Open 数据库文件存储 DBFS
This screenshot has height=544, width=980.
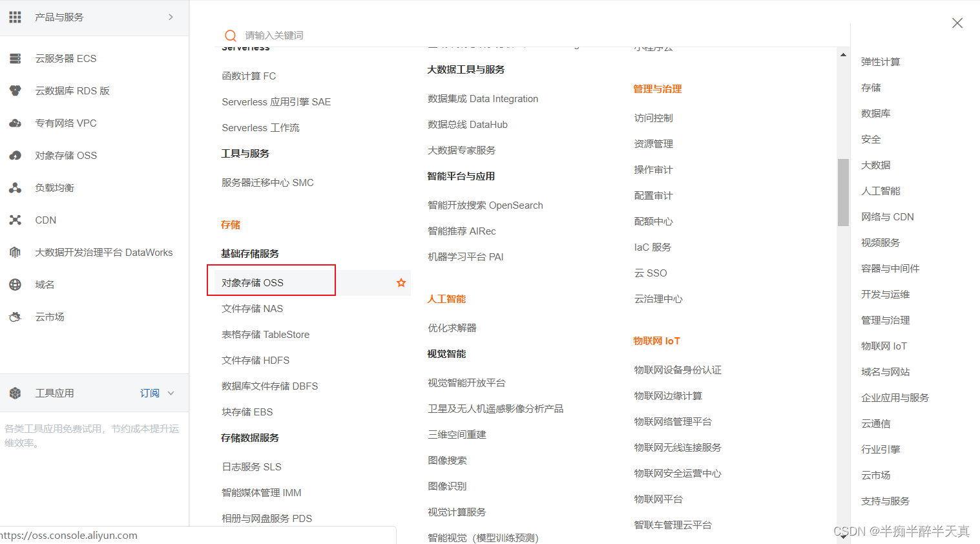(x=270, y=386)
